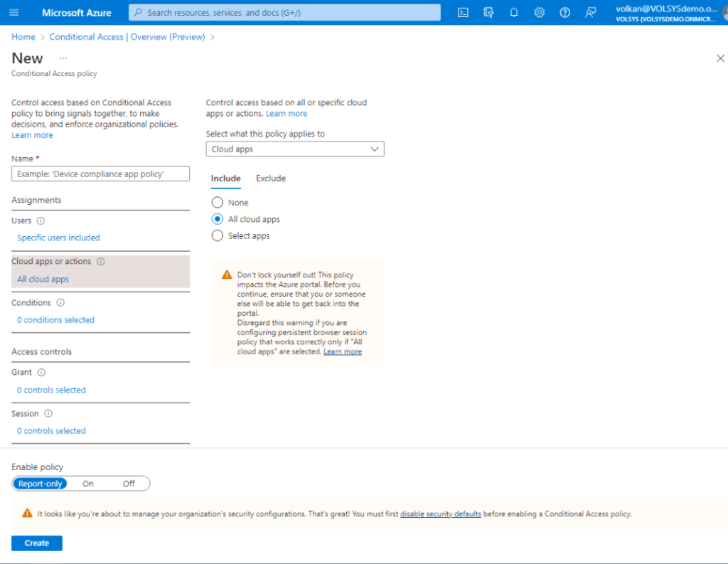Go to Home in the breadcrumb

tap(23, 37)
